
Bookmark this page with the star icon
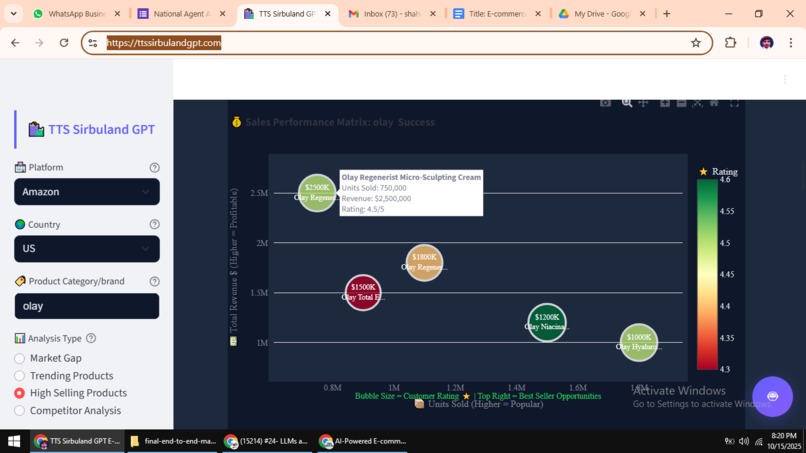click(695, 43)
